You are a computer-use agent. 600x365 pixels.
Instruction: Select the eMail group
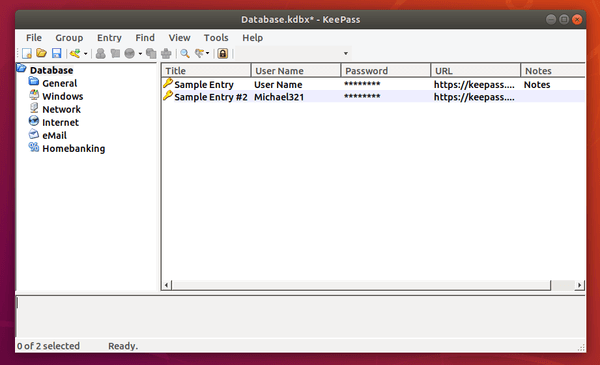tap(54, 135)
